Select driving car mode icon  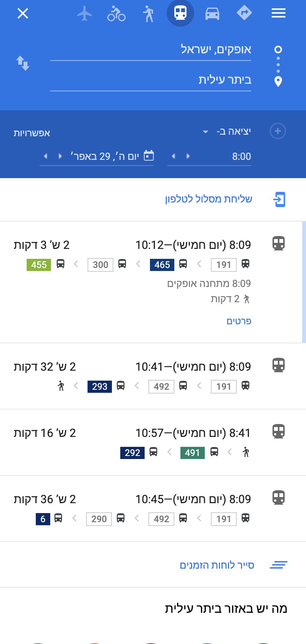coord(212,14)
